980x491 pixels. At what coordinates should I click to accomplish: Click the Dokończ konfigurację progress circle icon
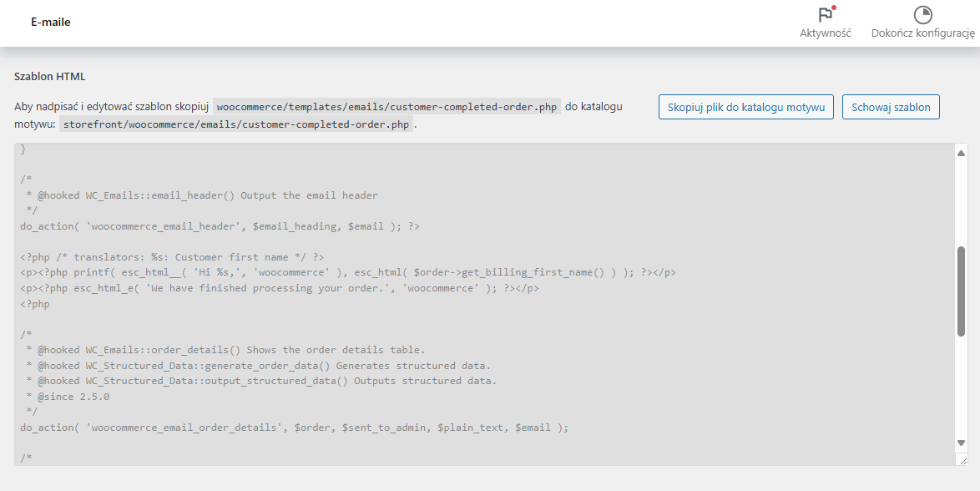923,15
